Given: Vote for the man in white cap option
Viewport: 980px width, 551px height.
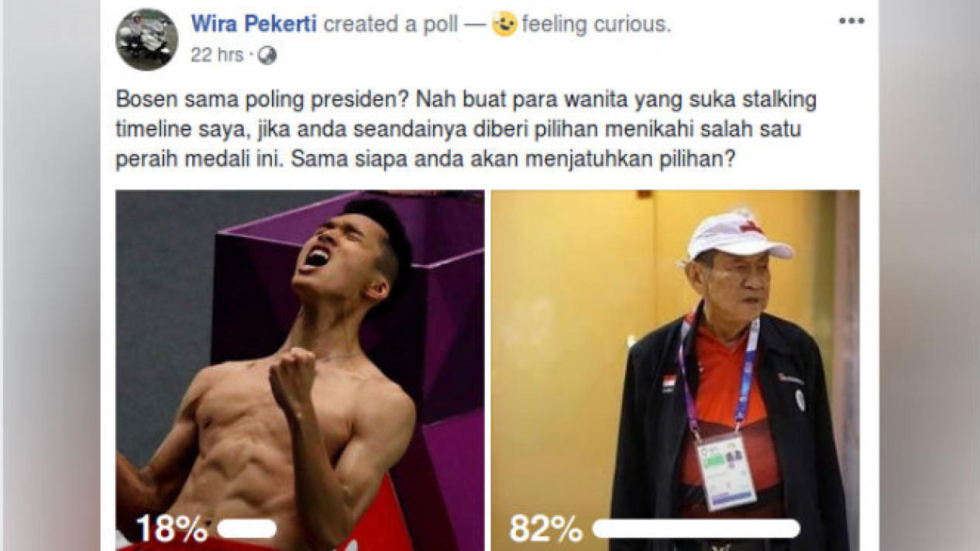Looking at the screenshot, I should coord(675,370).
